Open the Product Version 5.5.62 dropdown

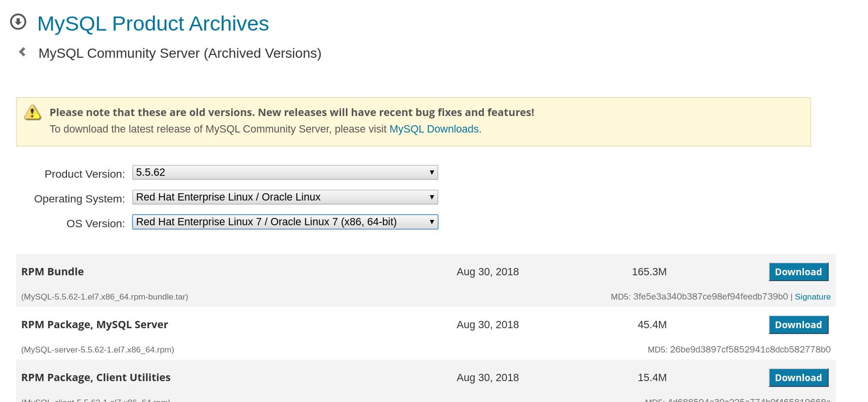pos(285,172)
